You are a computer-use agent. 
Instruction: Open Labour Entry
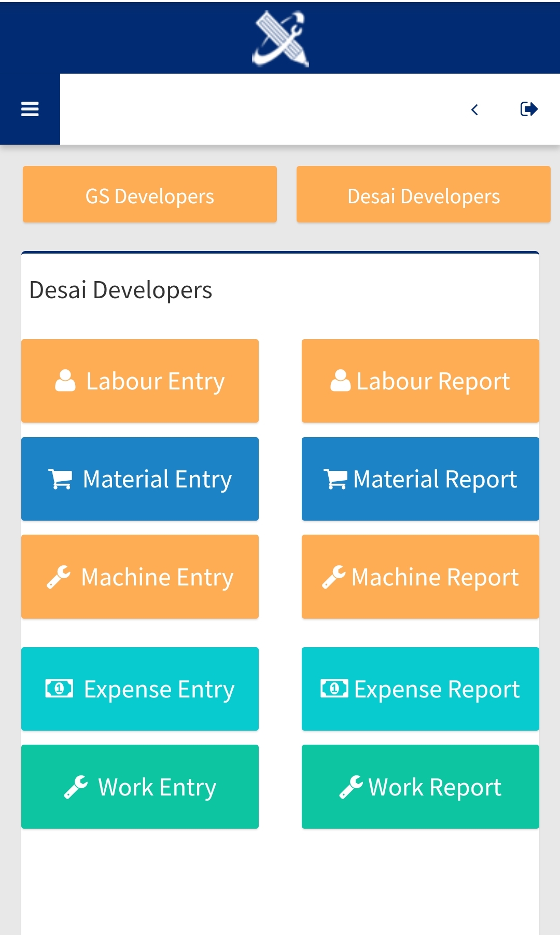click(x=140, y=381)
